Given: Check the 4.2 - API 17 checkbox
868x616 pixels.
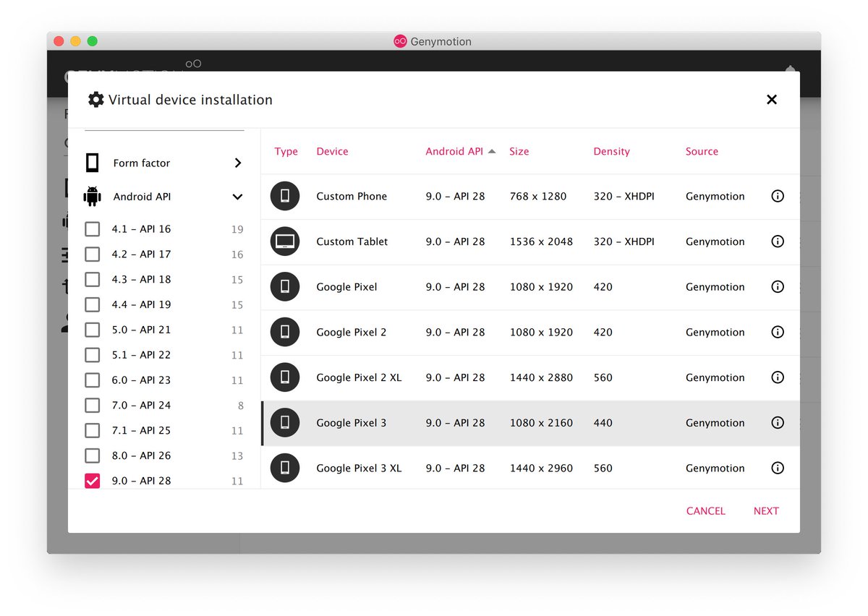Looking at the screenshot, I should pos(92,254).
